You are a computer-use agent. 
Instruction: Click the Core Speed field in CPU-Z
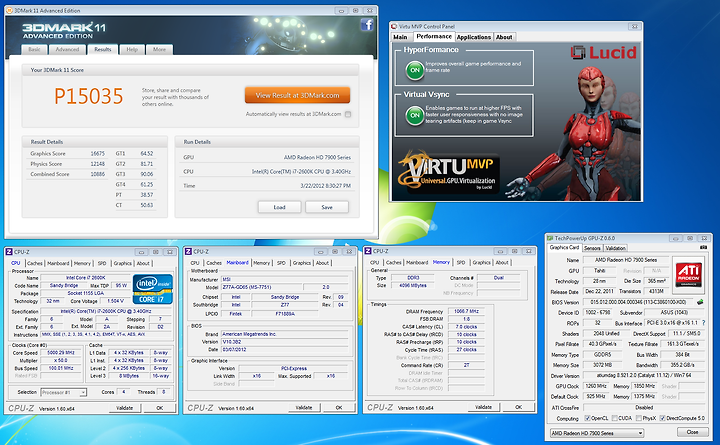[61, 353]
